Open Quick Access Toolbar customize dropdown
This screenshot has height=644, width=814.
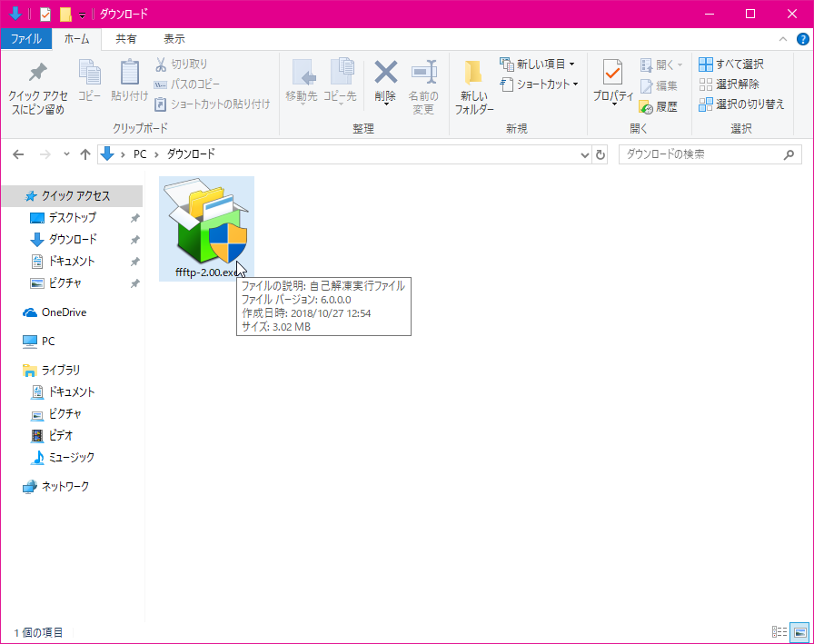click(82, 15)
